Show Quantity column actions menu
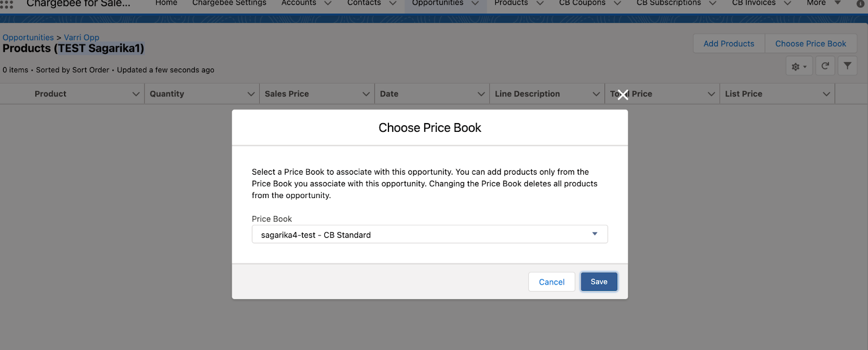Viewport: 868px width, 350px height. click(251, 94)
